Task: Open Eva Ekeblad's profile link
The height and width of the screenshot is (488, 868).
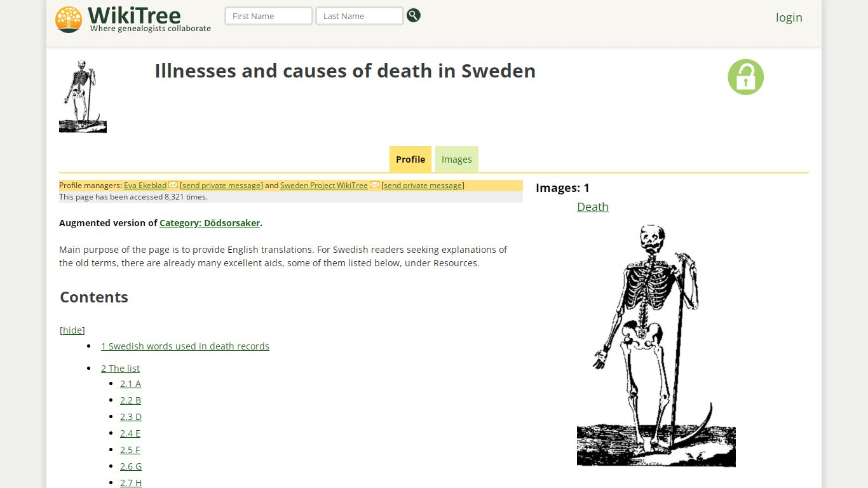Action: click(x=145, y=186)
